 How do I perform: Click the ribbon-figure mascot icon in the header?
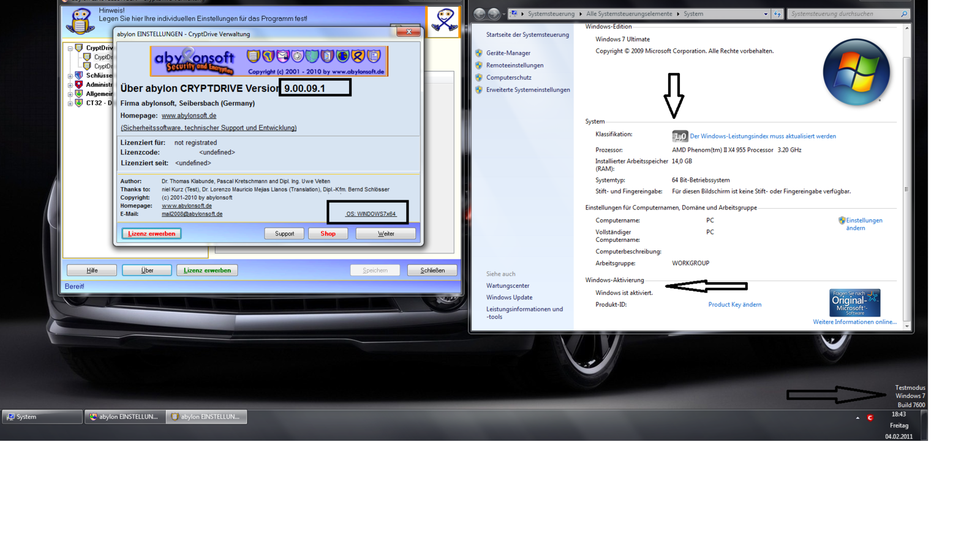tap(443, 20)
